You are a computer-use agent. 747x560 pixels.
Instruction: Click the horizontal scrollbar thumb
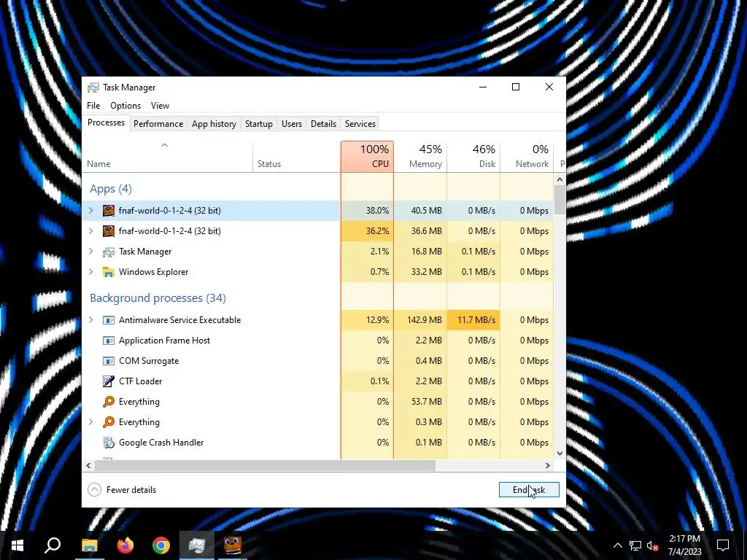264,465
